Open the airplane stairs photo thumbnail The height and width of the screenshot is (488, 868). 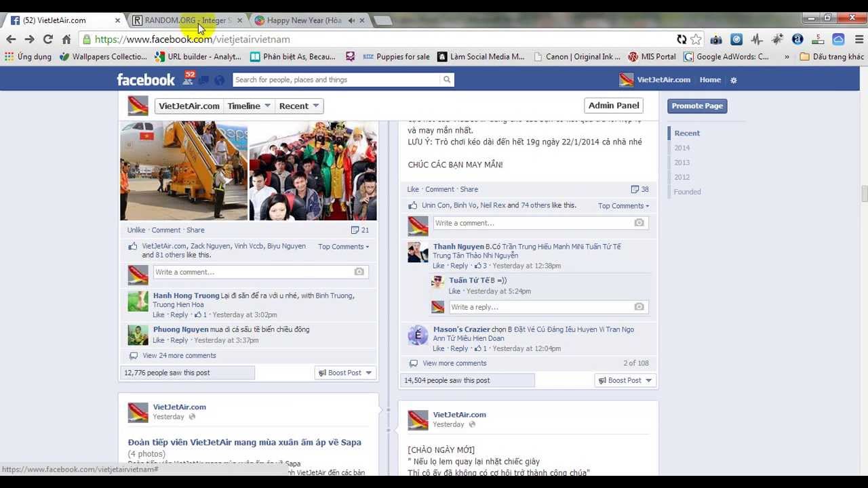[x=184, y=171]
